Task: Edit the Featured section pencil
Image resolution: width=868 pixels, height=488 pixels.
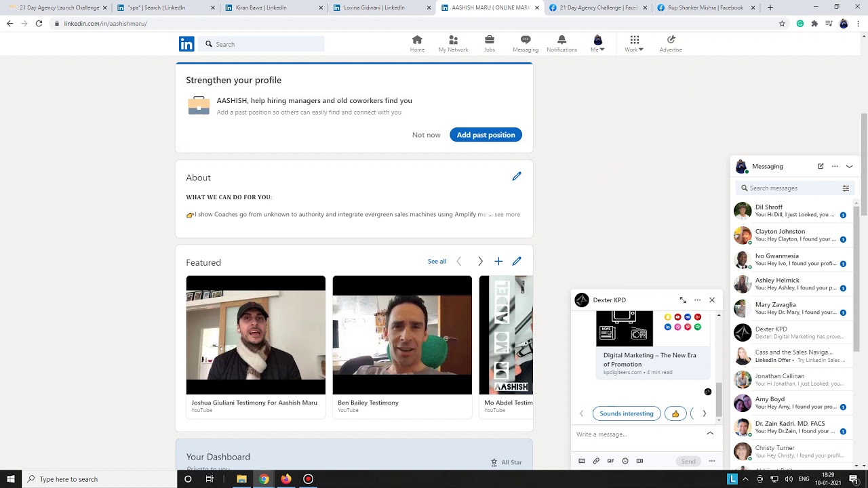Action: pyautogui.click(x=517, y=261)
